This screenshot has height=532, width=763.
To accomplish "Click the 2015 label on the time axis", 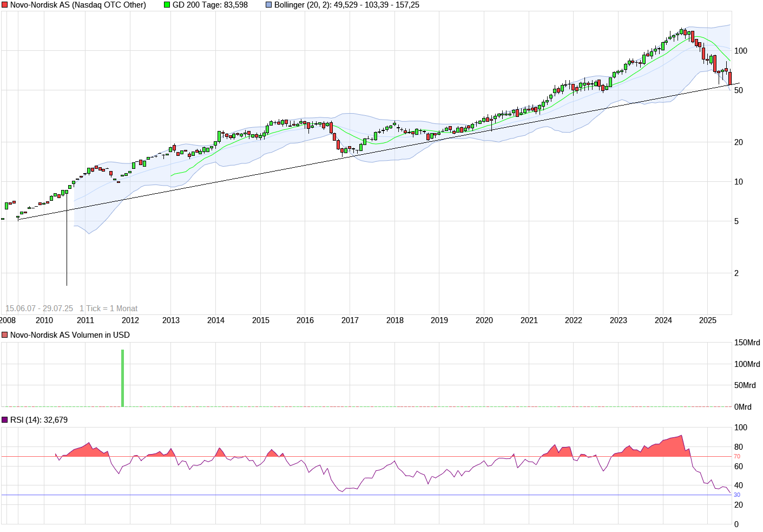I will click(261, 320).
